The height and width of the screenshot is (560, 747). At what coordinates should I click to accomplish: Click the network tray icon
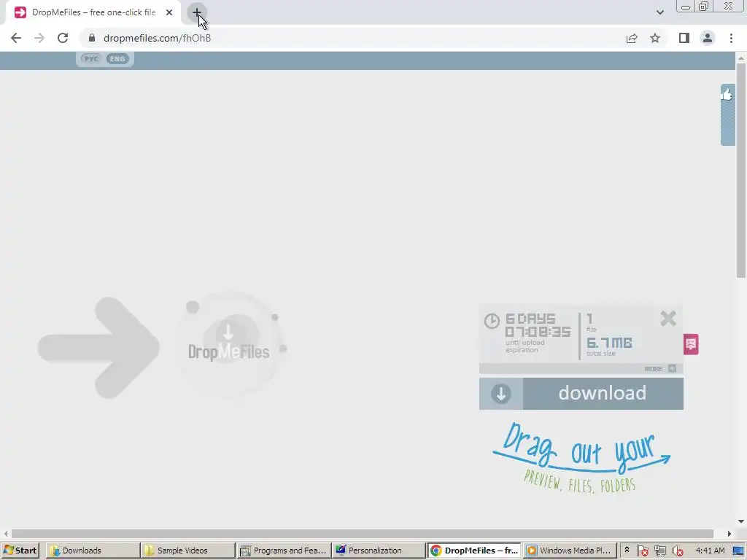pyautogui.click(x=659, y=551)
